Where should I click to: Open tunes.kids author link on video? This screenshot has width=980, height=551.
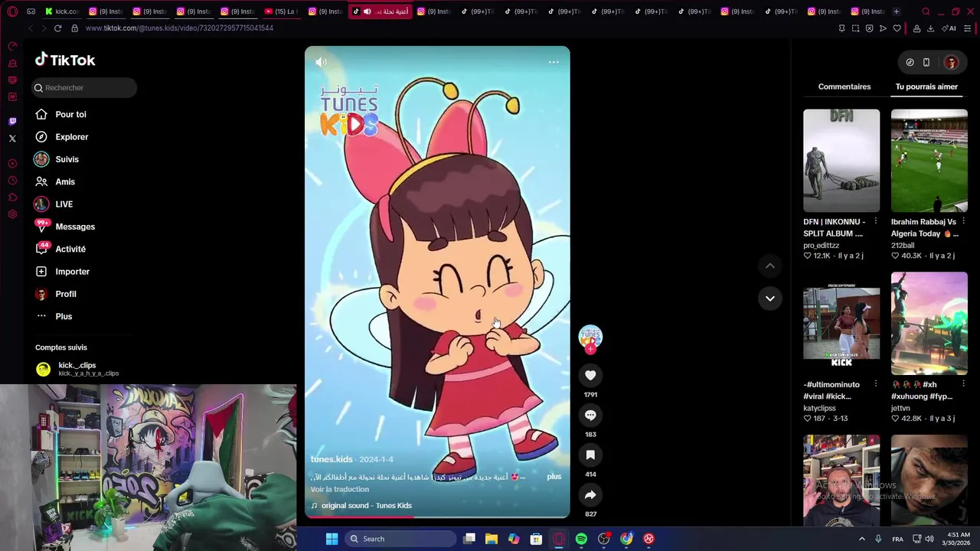(x=332, y=459)
